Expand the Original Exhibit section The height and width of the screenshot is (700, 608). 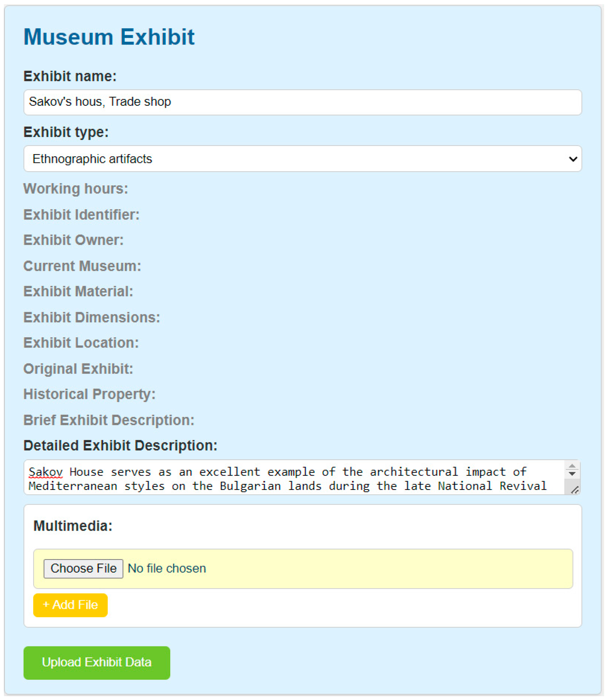pos(78,369)
